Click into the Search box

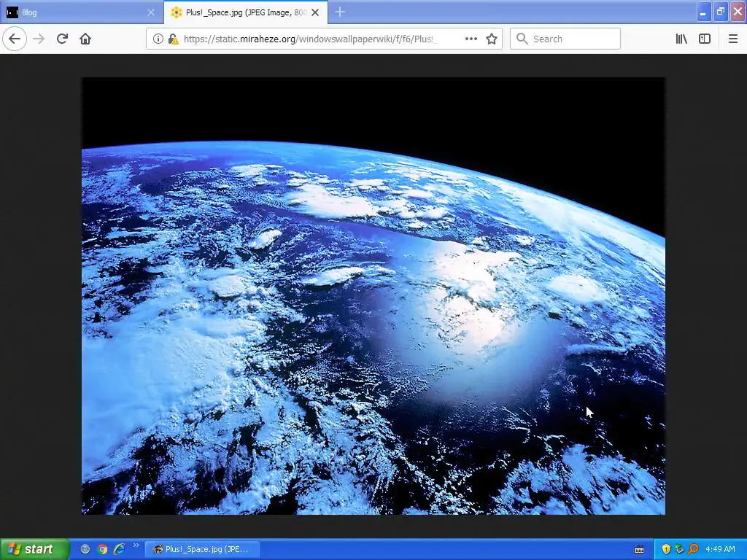click(565, 39)
